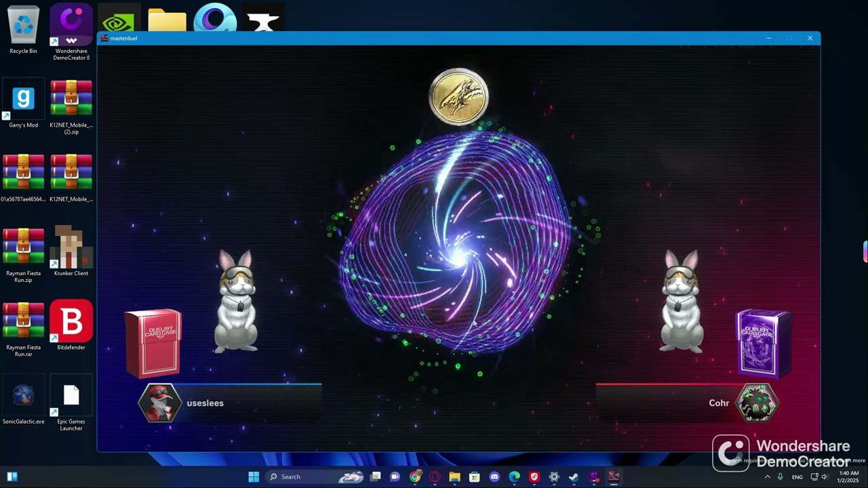Switch to the masterduel taskbar button
The height and width of the screenshot is (488, 868).
[614, 476]
